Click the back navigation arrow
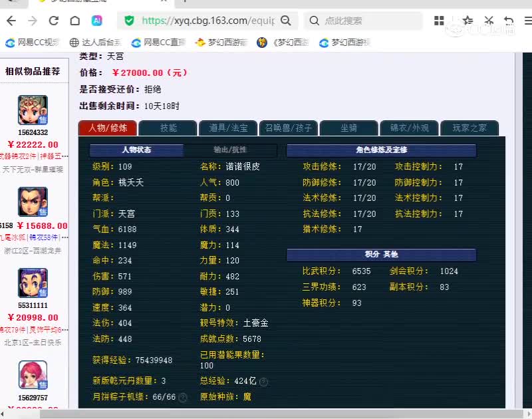 (x=11, y=21)
